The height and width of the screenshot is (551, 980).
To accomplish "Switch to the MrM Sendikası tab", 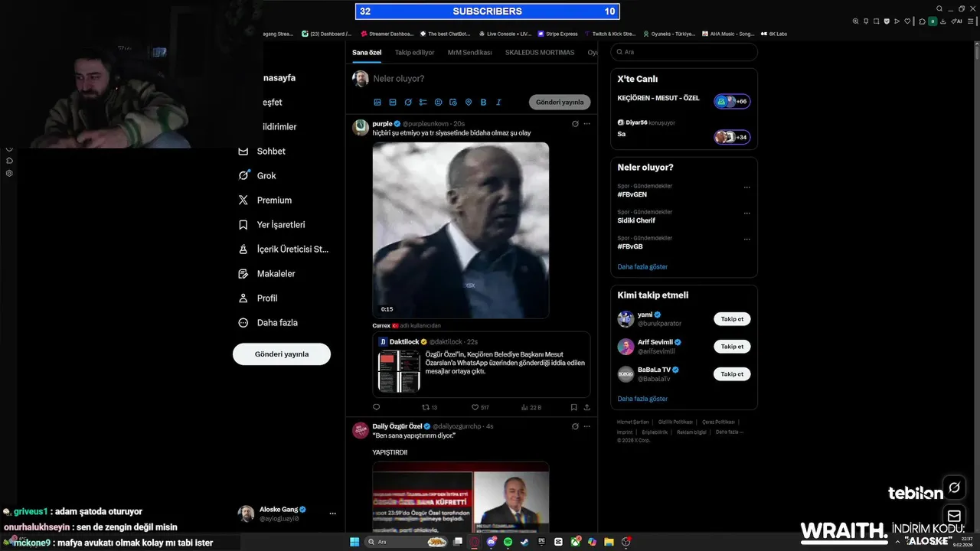I will coord(469,52).
